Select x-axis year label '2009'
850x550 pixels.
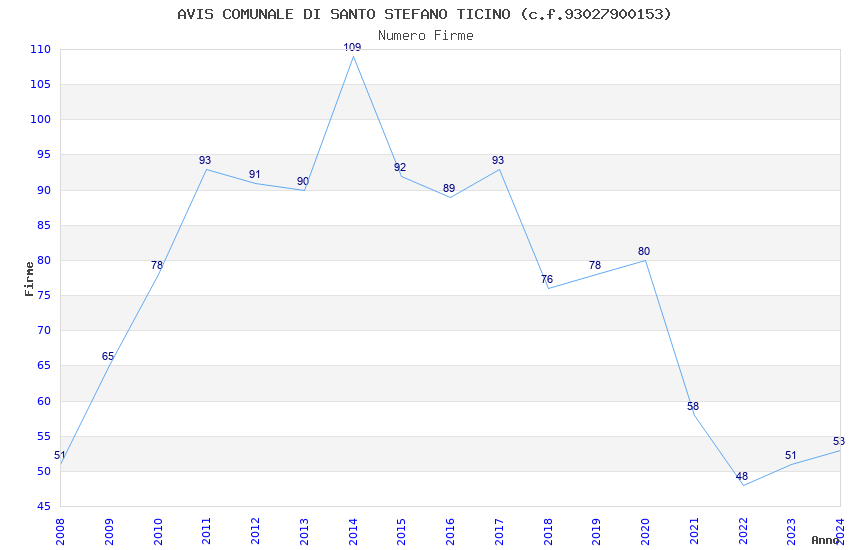[109, 531]
